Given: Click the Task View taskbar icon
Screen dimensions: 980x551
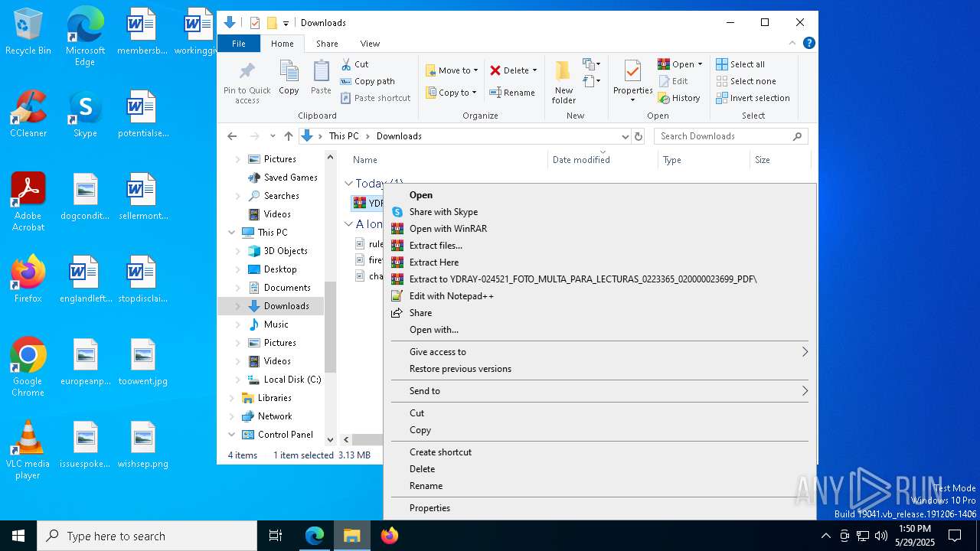Looking at the screenshot, I should (276, 536).
